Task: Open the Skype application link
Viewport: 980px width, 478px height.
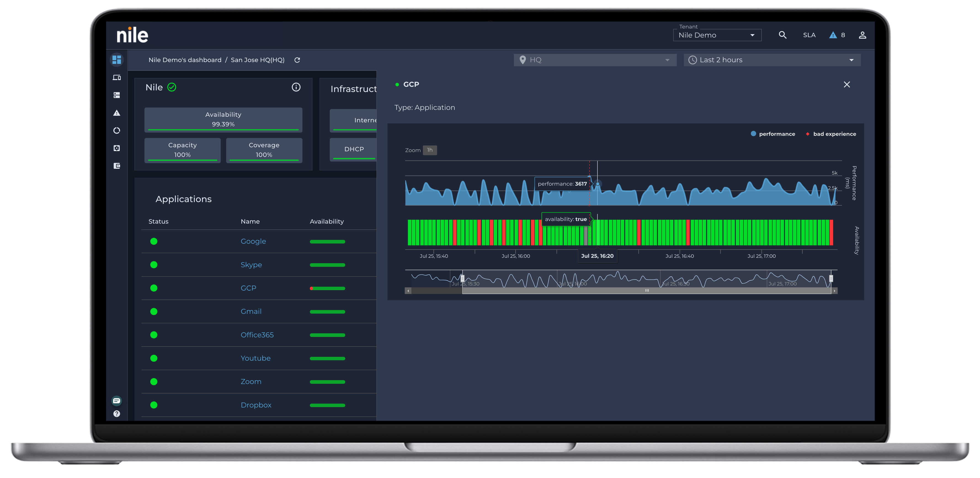Action: point(251,265)
